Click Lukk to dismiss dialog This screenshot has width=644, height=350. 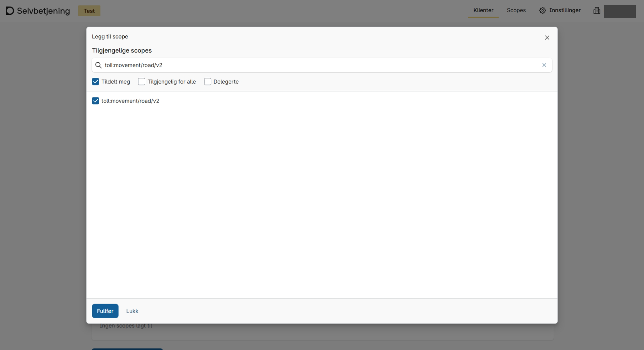coord(132,311)
